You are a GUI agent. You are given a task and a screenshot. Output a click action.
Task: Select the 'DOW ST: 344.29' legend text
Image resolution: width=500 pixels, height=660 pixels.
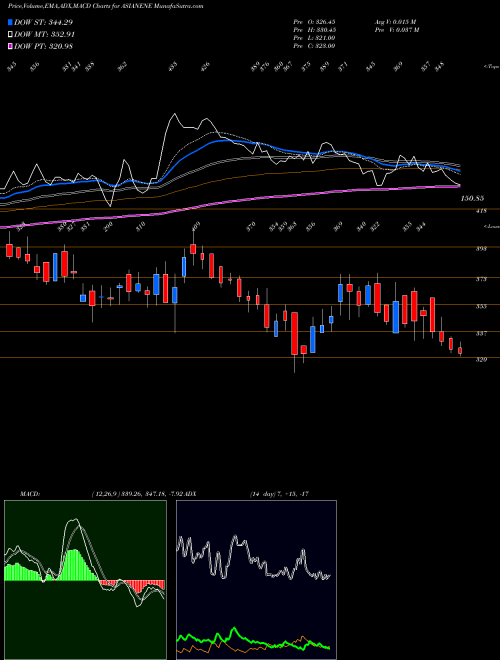tap(44, 22)
